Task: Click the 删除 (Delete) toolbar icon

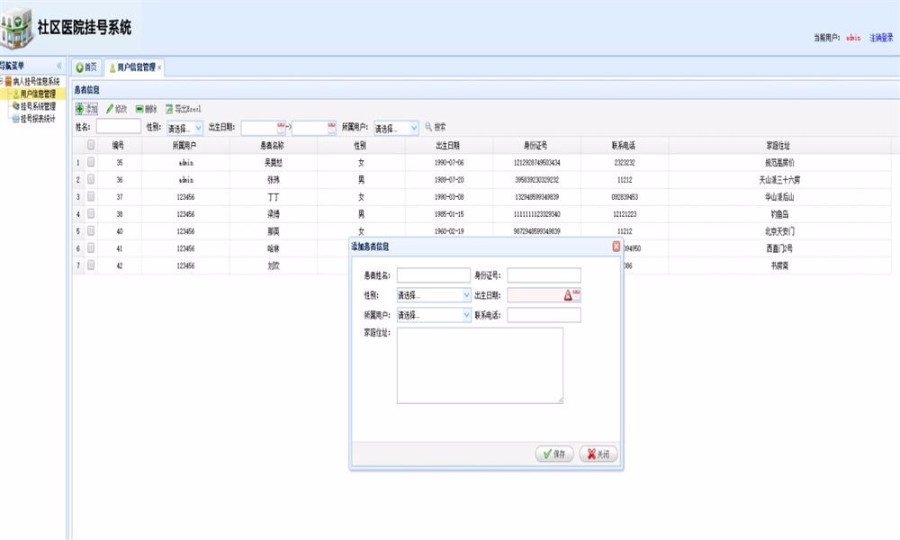Action: pyautogui.click(x=145, y=108)
